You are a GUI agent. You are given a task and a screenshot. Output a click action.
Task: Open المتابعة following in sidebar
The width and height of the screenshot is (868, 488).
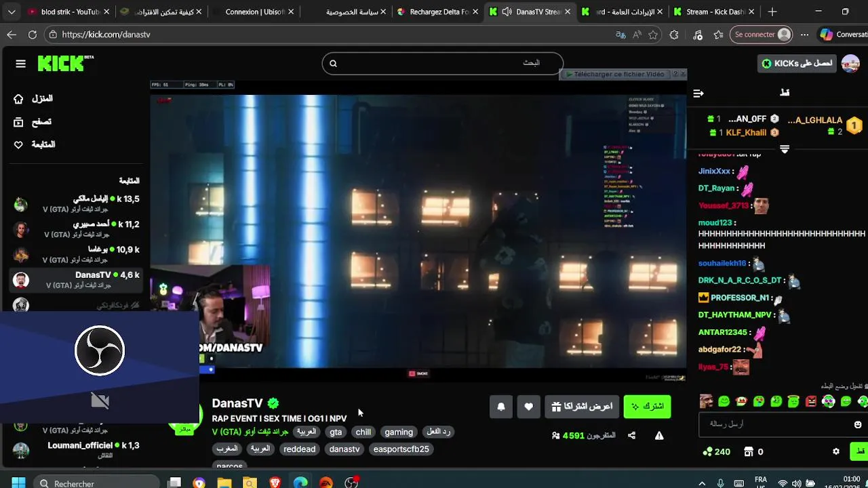click(35, 145)
